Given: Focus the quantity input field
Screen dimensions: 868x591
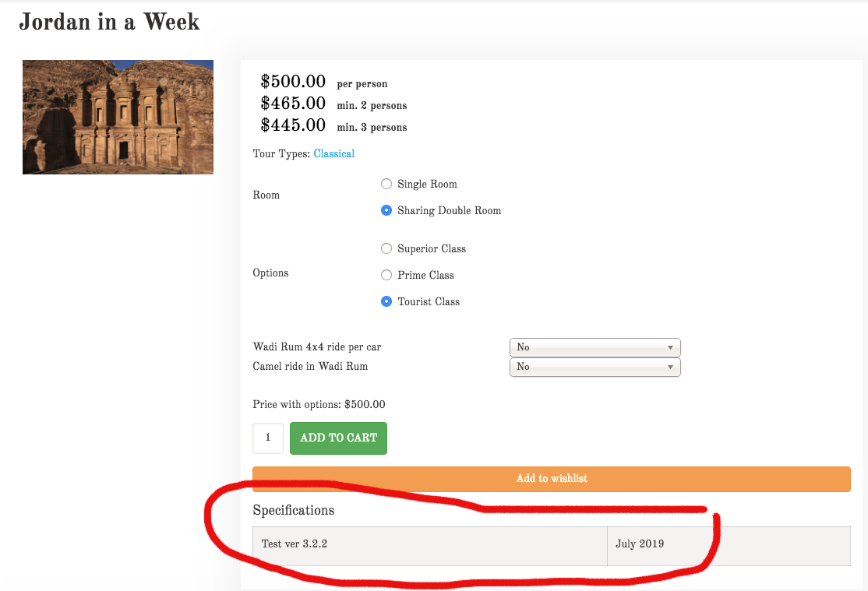Looking at the screenshot, I should click(x=268, y=438).
